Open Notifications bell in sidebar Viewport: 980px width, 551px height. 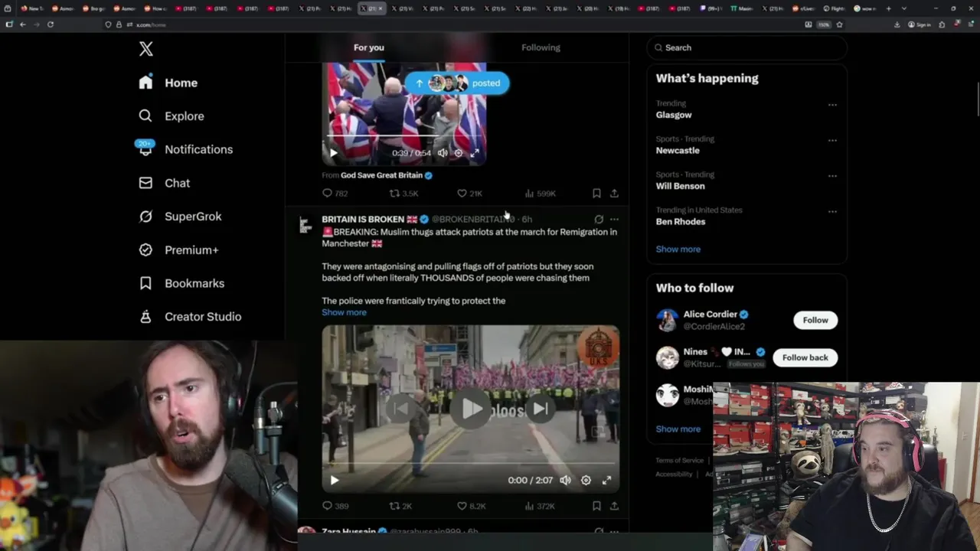coord(145,148)
